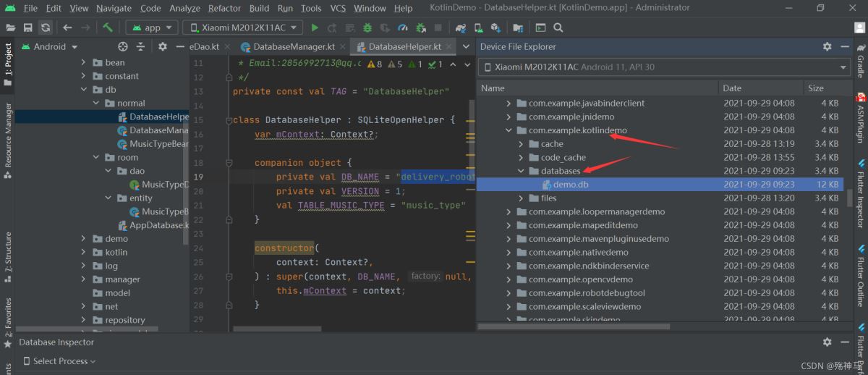Click the Z: Structure side tab
The width and height of the screenshot is (868, 375).
click(x=7, y=257)
